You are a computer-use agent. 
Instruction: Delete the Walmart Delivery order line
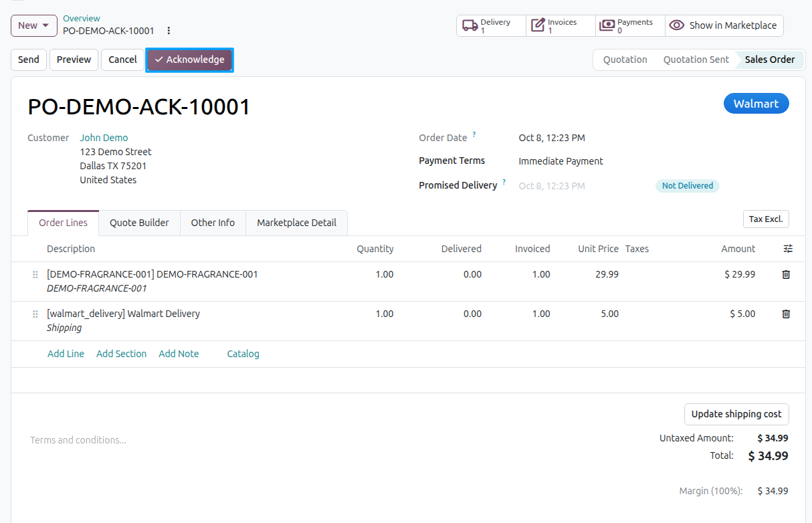pos(786,314)
